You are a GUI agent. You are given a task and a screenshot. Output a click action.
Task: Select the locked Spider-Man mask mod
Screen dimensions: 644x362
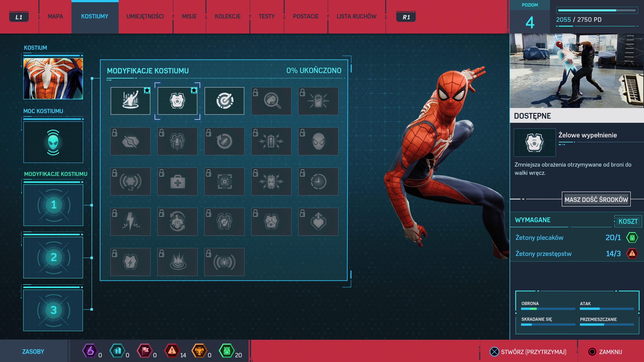click(318, 141)
